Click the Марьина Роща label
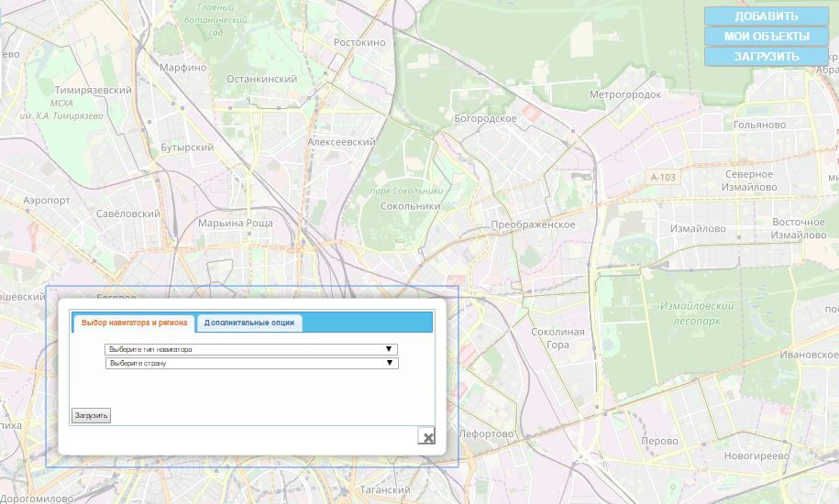 coord(236,223)
